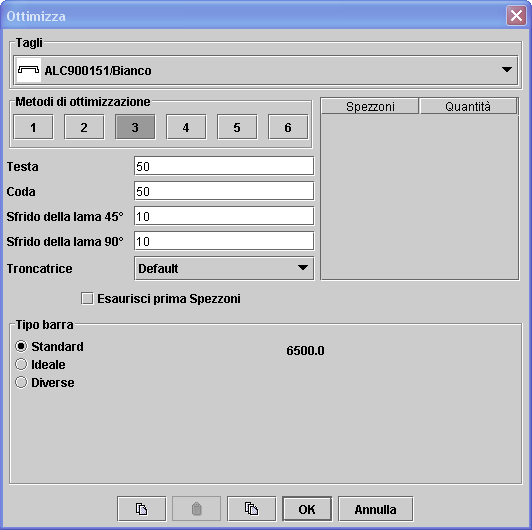Click the copy-all icon button

click(x=251, y=509)
